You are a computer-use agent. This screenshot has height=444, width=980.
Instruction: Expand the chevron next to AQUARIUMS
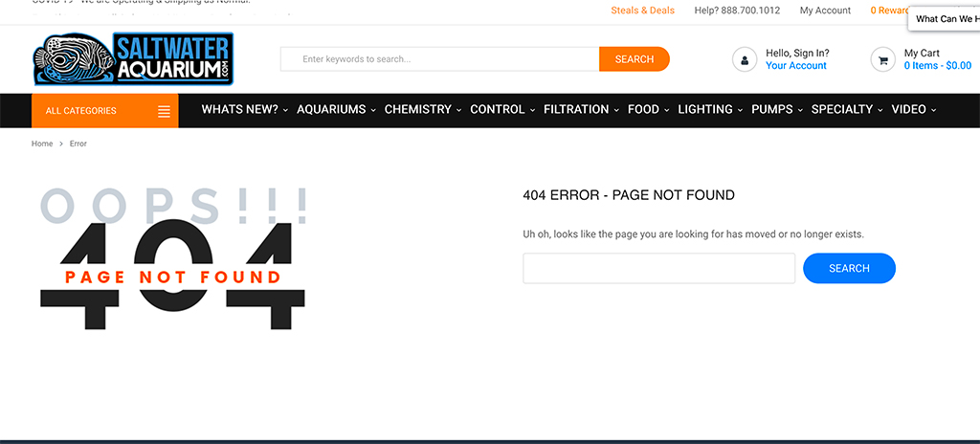point(373,110)
